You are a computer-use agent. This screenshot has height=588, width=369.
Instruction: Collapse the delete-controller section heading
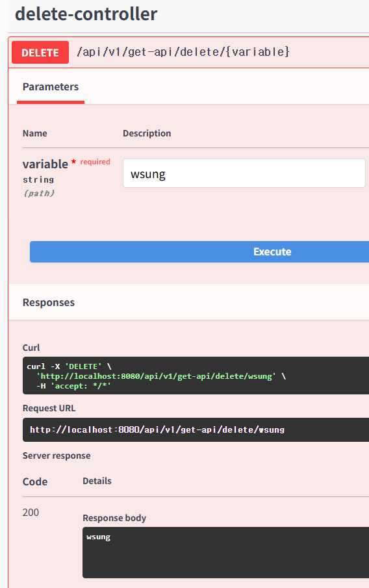click(x=86, y=14)
